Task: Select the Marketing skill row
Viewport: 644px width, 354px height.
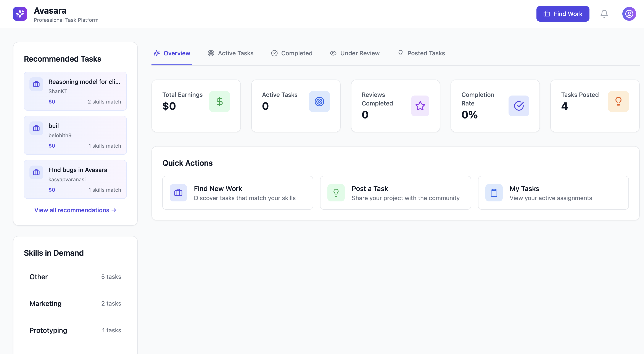Action: 75,304
